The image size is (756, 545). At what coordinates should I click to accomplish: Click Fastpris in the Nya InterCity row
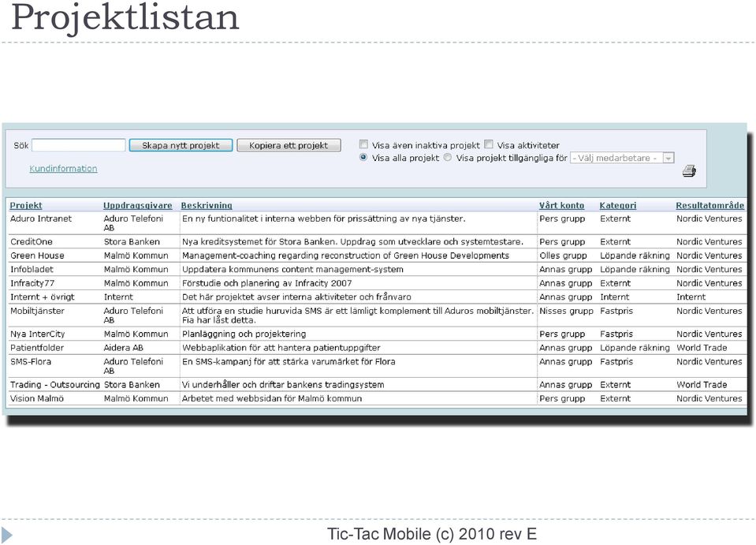616,334
